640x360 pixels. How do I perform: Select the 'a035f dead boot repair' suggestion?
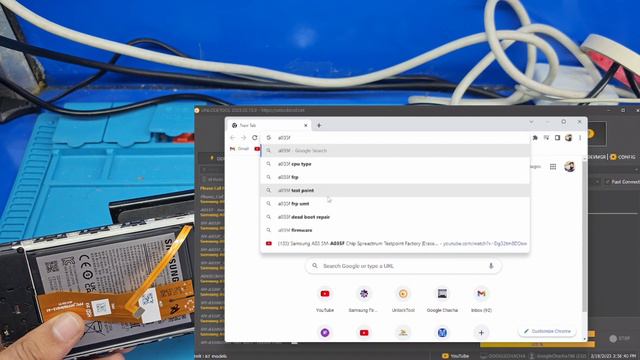395,217
